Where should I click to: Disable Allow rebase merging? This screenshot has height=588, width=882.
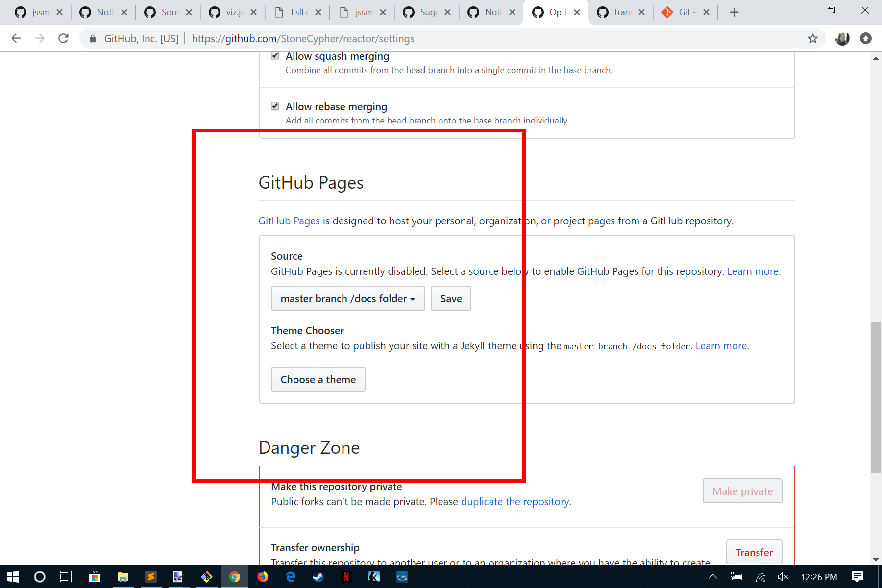[x=275, y=105]
